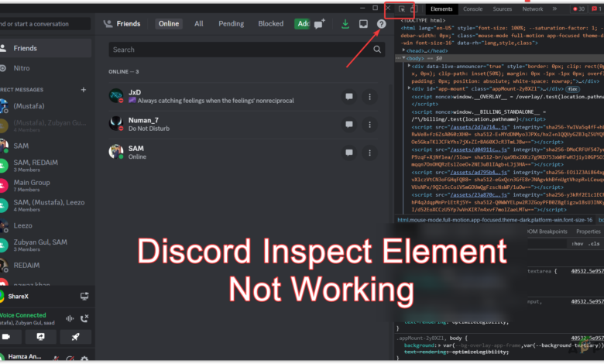Message JxD via the chat bubble icon
The image size is (604, 364).
tap(349, 97)
